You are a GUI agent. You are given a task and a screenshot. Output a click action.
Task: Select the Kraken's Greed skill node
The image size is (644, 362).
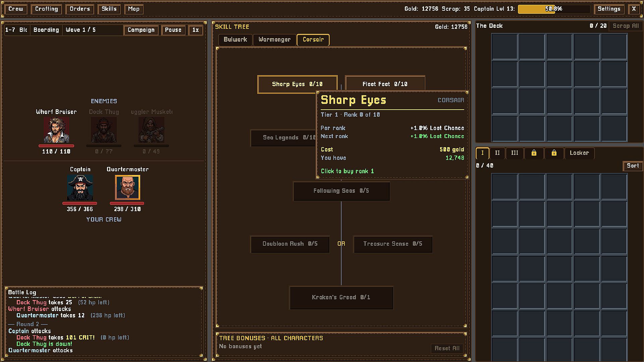click(x=341, y=297)
